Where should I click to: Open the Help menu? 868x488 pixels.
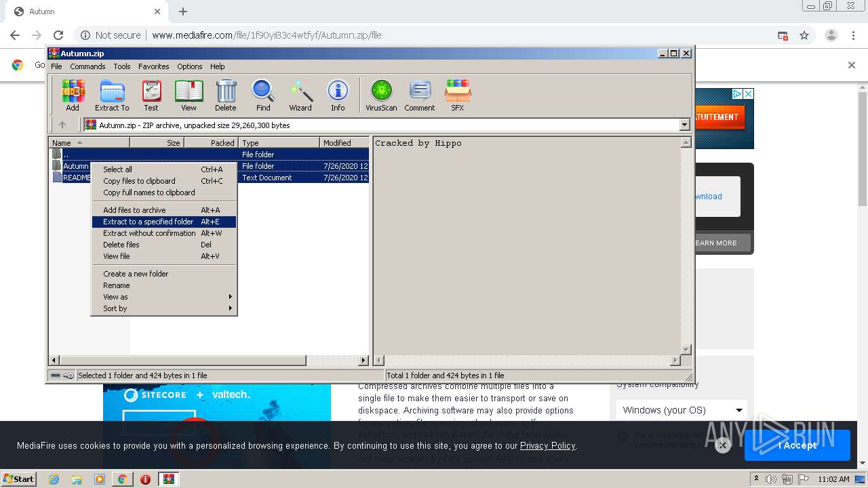217,66
